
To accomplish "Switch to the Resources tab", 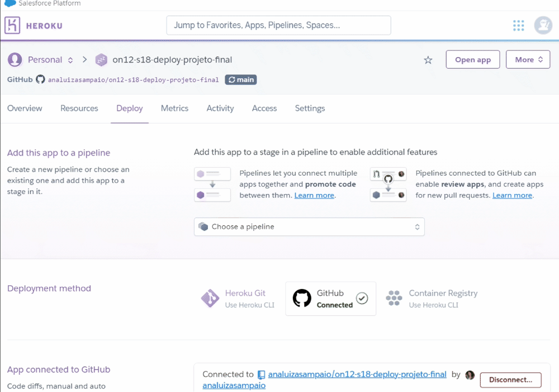I will pyautogui.click(x=79, y=108).
